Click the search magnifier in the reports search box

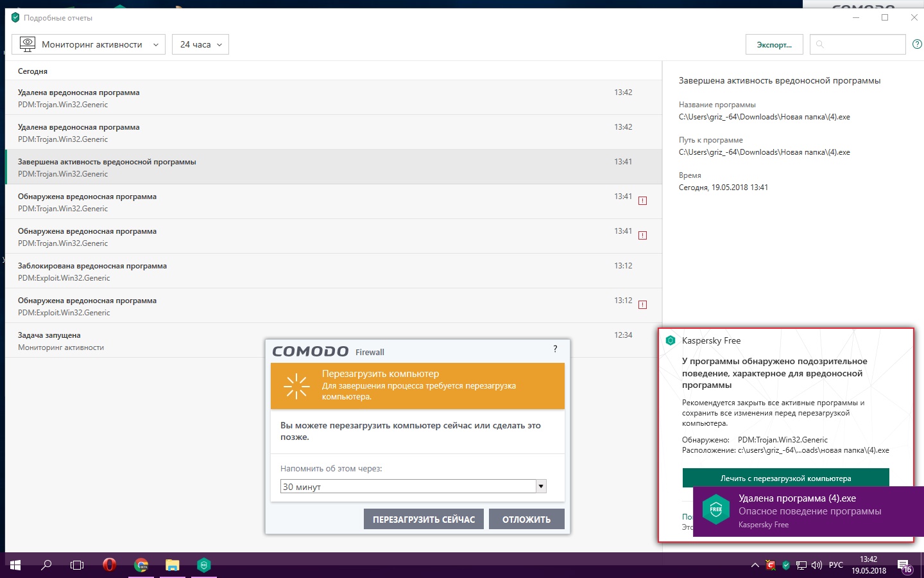coord(820,44)
